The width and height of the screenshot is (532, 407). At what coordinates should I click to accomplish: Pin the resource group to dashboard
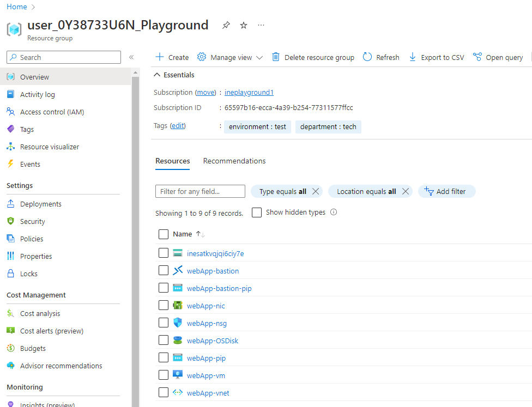(226, 25)
